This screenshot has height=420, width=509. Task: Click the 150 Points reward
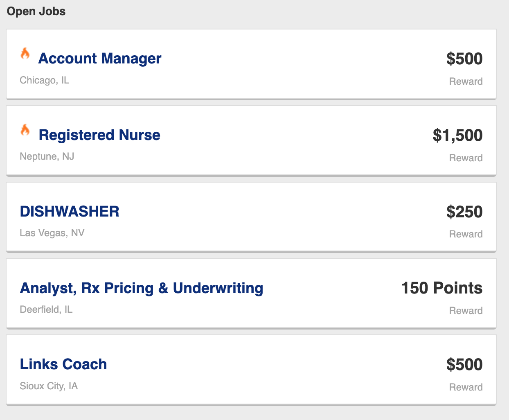point(441,288)
